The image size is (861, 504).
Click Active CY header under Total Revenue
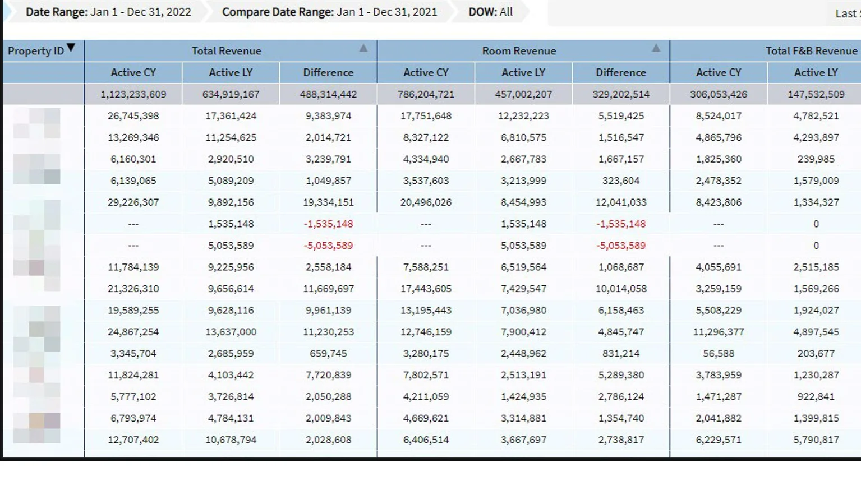click(x=133, y=72)
